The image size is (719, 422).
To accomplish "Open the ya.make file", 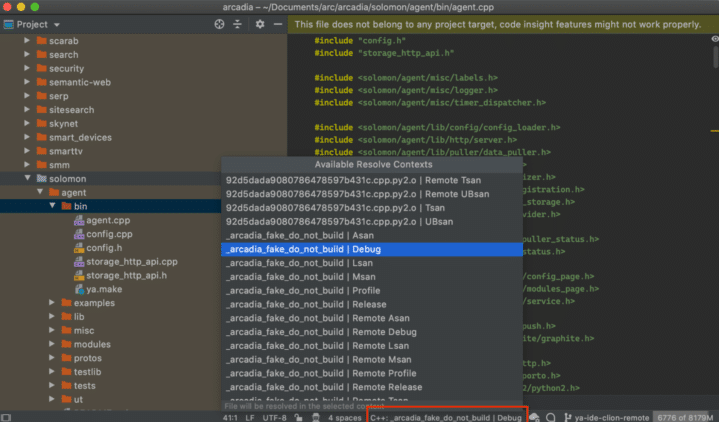I will [104, 289].
